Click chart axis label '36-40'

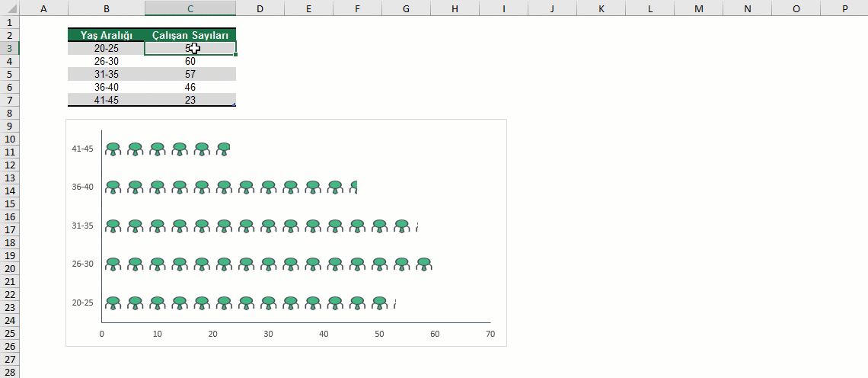click(82, 187)
